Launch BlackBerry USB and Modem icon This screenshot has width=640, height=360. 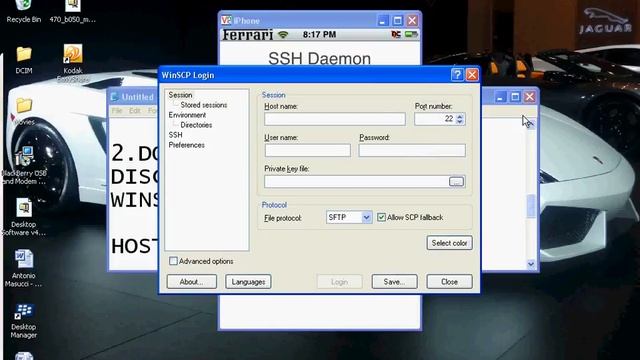click(x=24, y=165)
